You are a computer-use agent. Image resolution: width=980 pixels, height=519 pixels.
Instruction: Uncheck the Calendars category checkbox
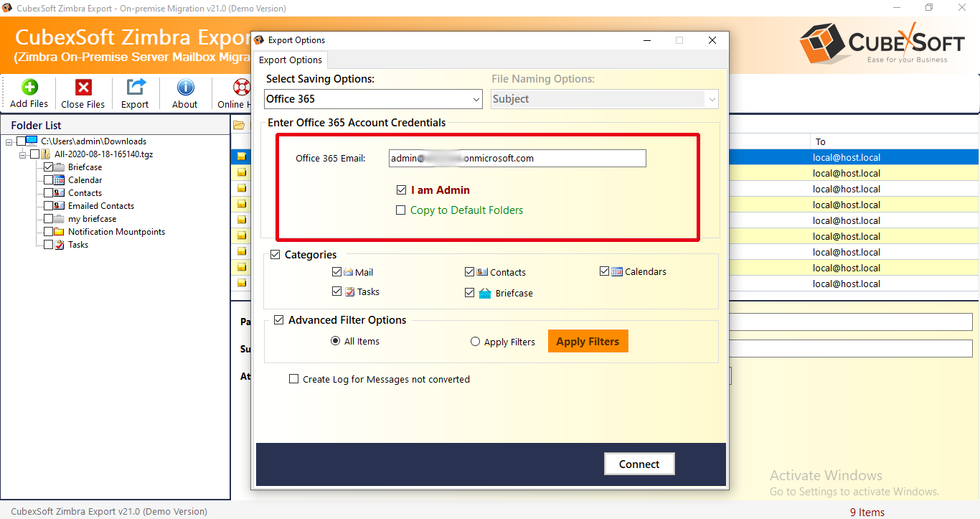(605, 271)
